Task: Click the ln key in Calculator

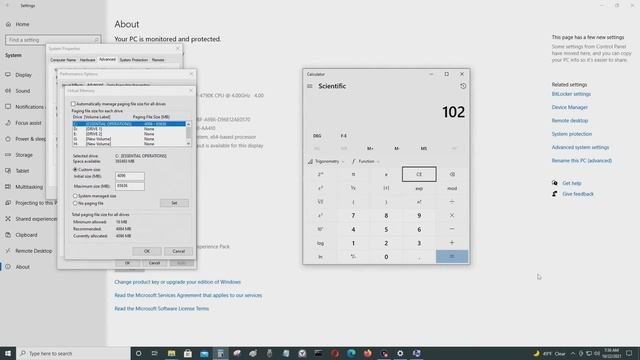Action: [320, 257]
